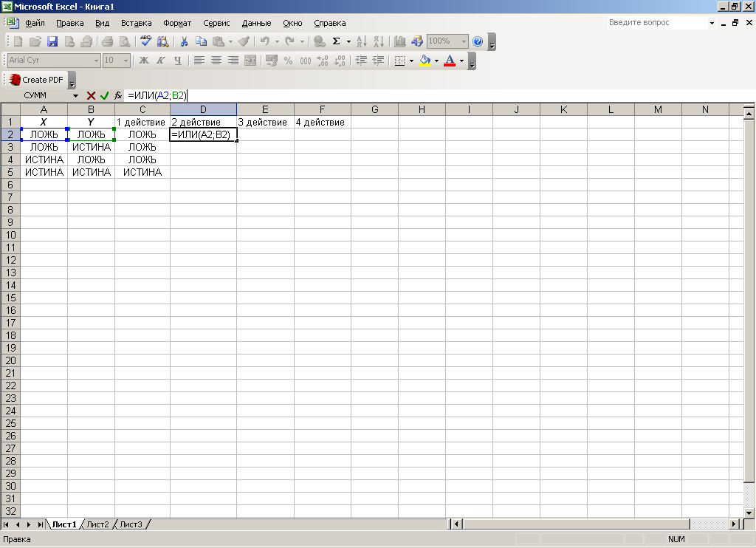Launch the Chart Wizard icon
756x548 pixels.
tap(399, 41)
